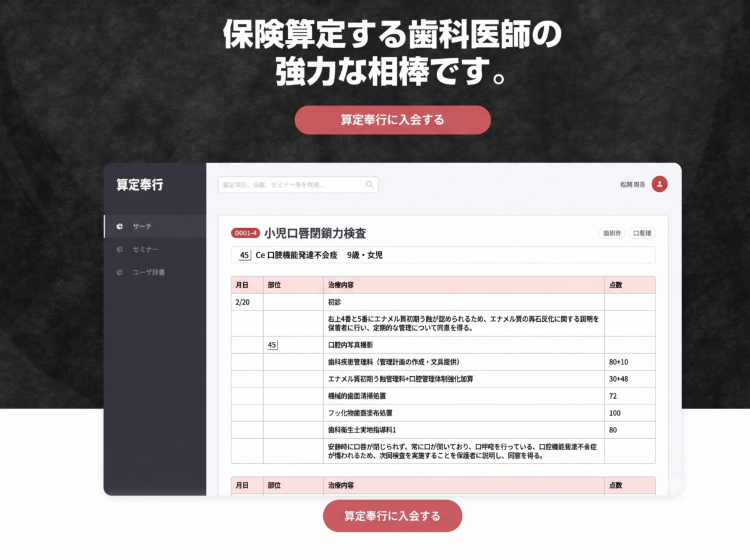Click the Ce 口腔機能発達不全症 patient row
This screenshot has width=750, height=560.
[x=443, y=255]
